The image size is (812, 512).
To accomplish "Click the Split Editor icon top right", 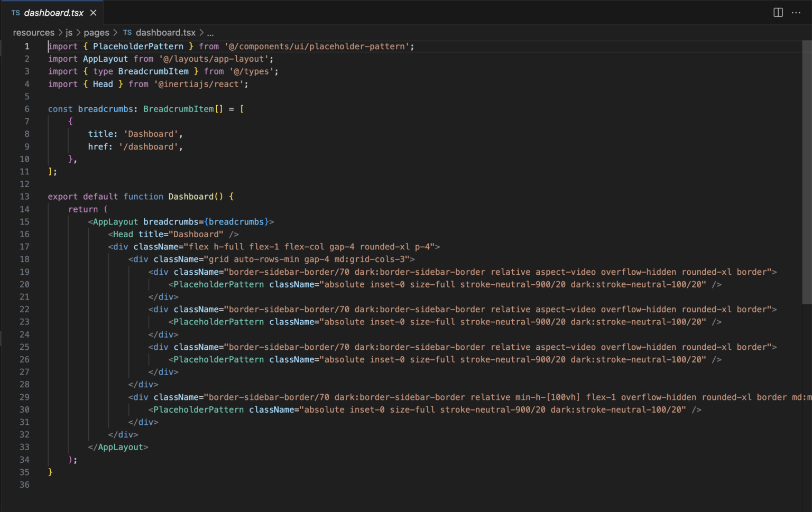I will [778, 12].
